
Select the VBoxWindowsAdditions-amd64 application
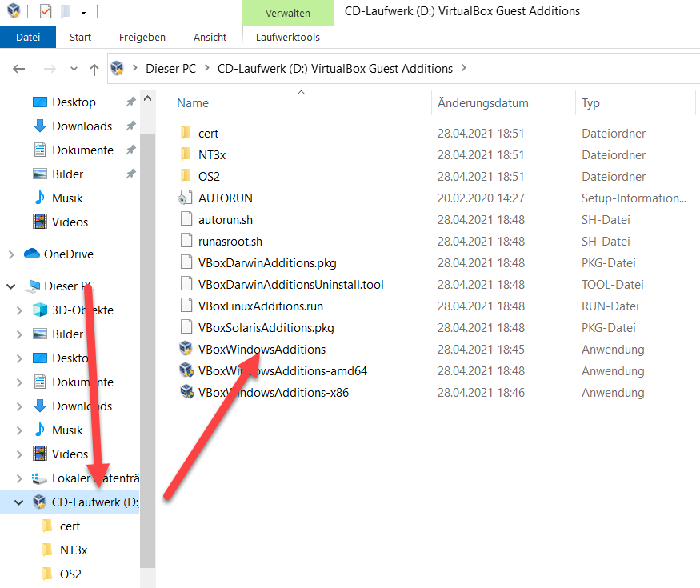point(282,370)
